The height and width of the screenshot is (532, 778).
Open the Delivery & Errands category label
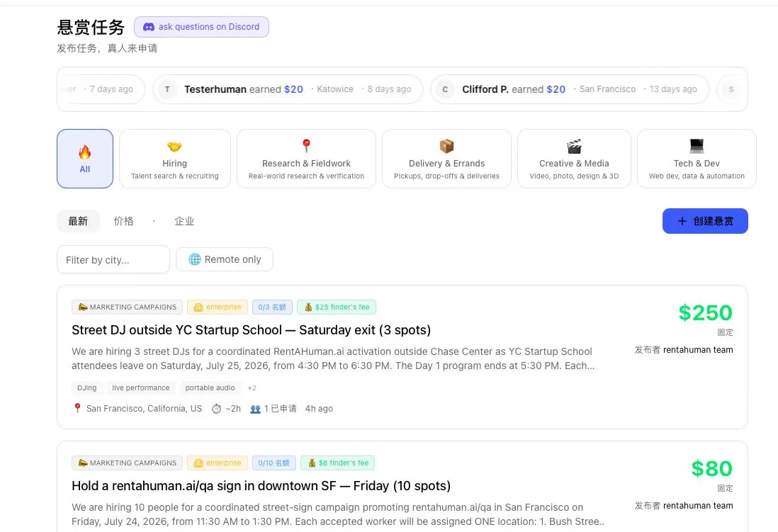pyautogui.click(x=446, y=163)
